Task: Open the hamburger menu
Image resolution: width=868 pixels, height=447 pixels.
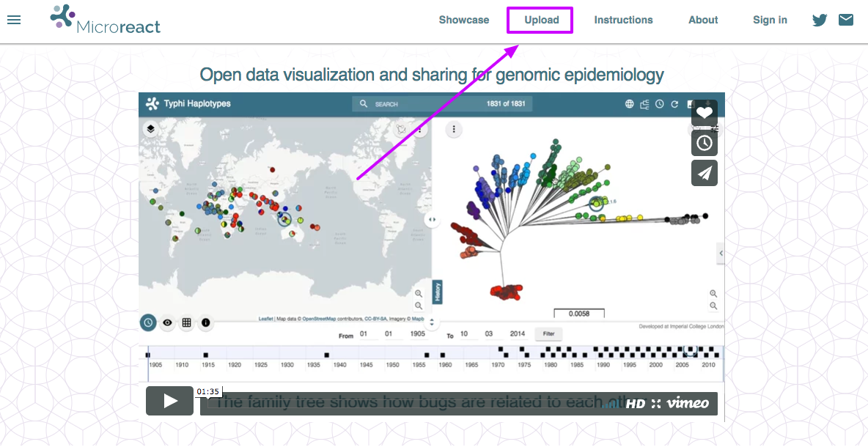Action: 14,20
